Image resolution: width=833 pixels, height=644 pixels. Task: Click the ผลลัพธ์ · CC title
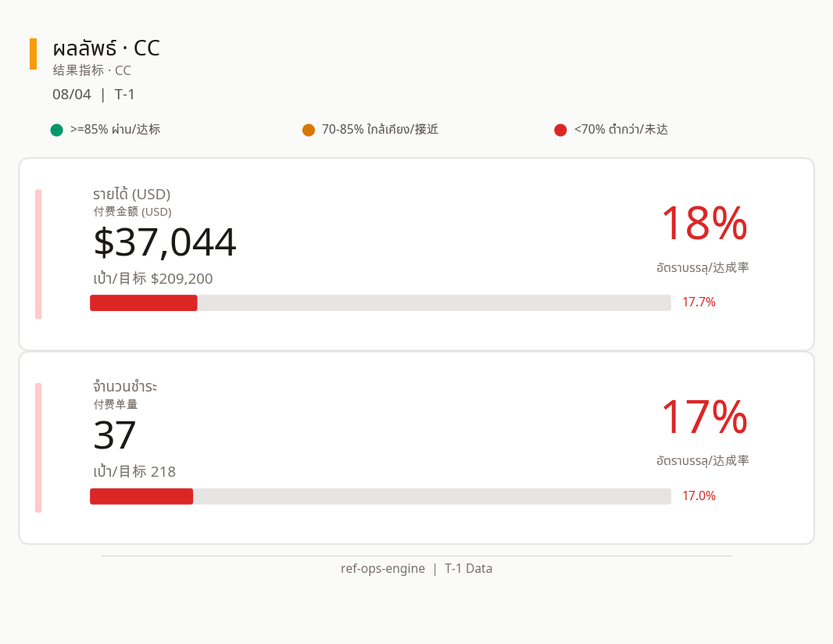(106, 48)
